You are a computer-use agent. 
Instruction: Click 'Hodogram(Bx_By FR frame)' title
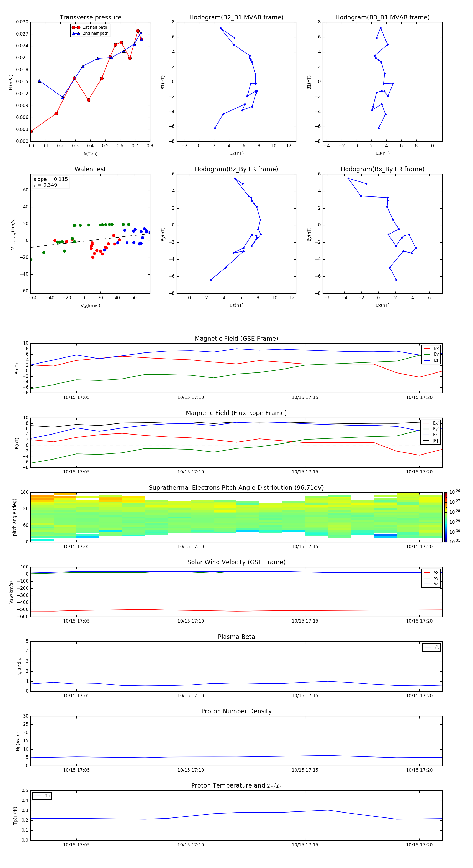pyautogui.click(x=382, y=169)
